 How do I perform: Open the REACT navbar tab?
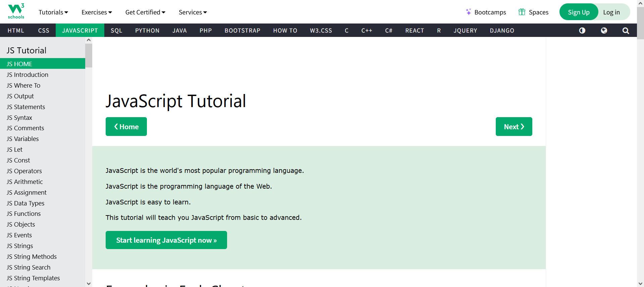[415, 30]
